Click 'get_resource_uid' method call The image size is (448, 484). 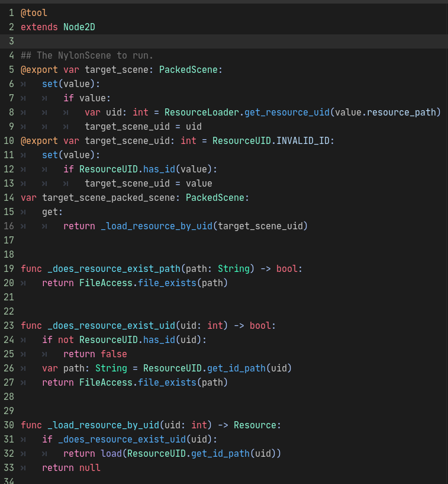[287, 113]
